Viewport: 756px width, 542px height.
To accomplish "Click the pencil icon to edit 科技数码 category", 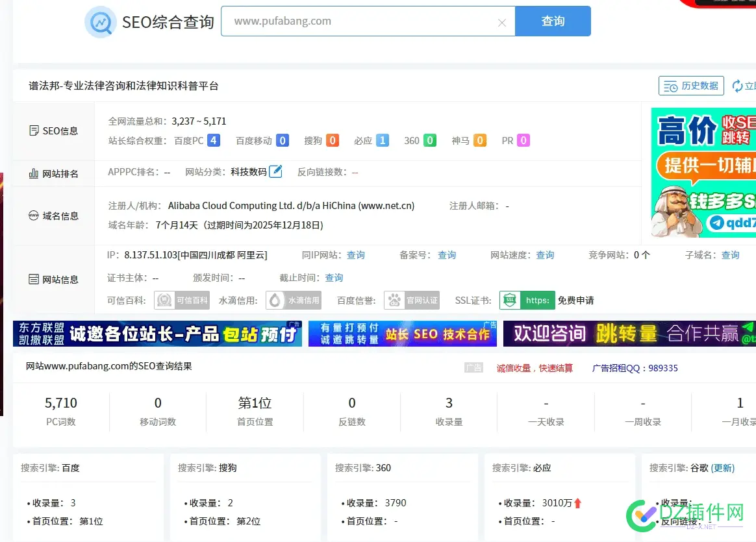I will 275,171.
